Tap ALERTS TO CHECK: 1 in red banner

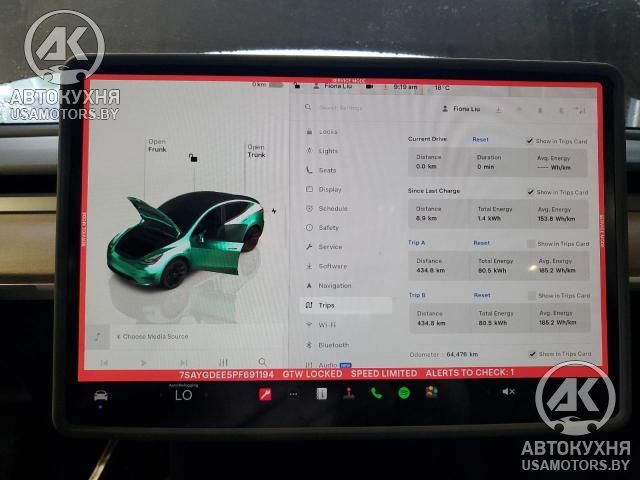(x=470, y=373)
